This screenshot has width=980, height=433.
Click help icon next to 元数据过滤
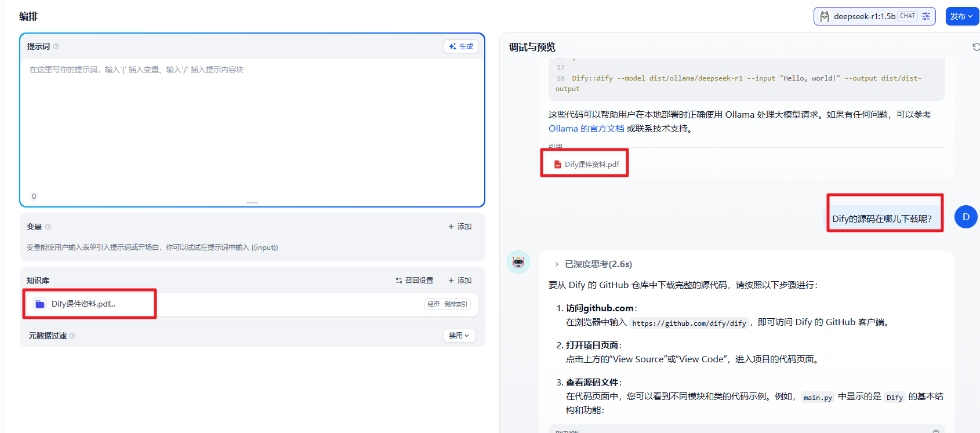(x=72, y=336)
